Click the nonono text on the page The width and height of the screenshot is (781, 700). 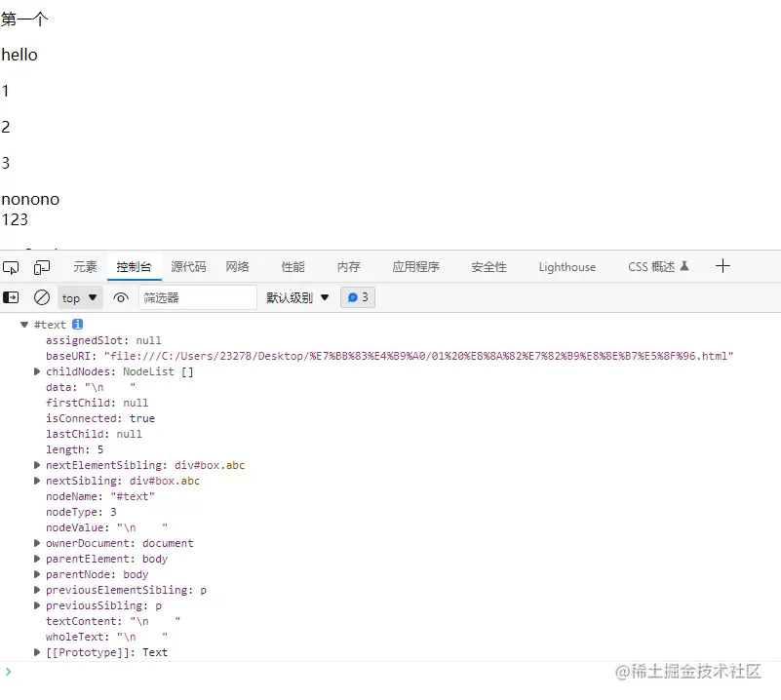coord(30,199)
